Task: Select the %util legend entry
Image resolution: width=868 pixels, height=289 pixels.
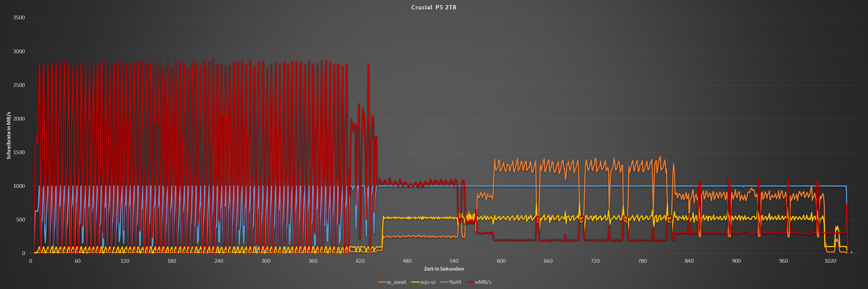Action: click(451, 282)
